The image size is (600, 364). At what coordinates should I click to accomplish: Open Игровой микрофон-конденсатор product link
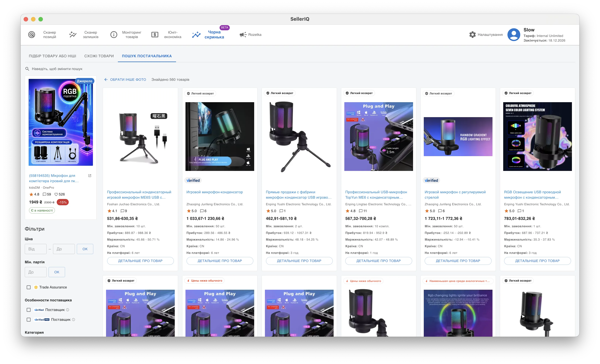tap(214, 192)
